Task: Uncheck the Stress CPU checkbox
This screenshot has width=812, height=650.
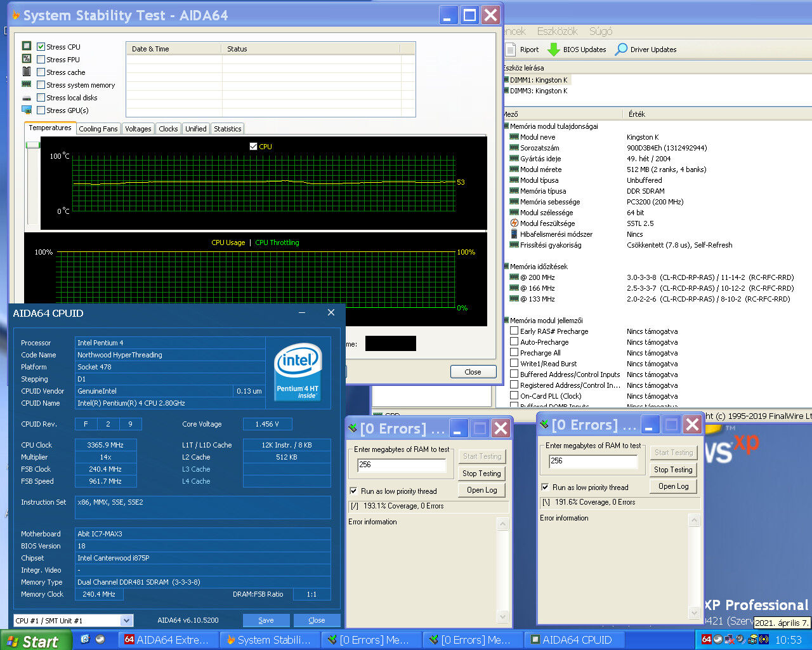Action: coord(41,46)
